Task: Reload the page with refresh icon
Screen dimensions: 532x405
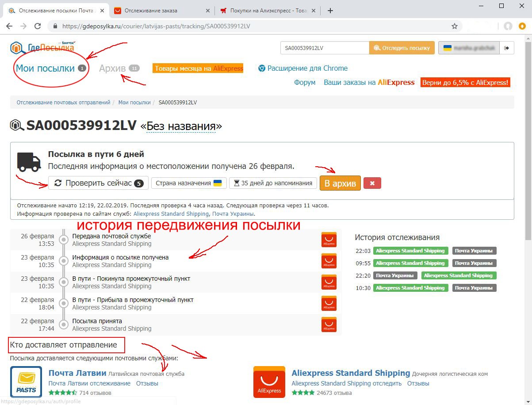Action: [x=38, y=26]
